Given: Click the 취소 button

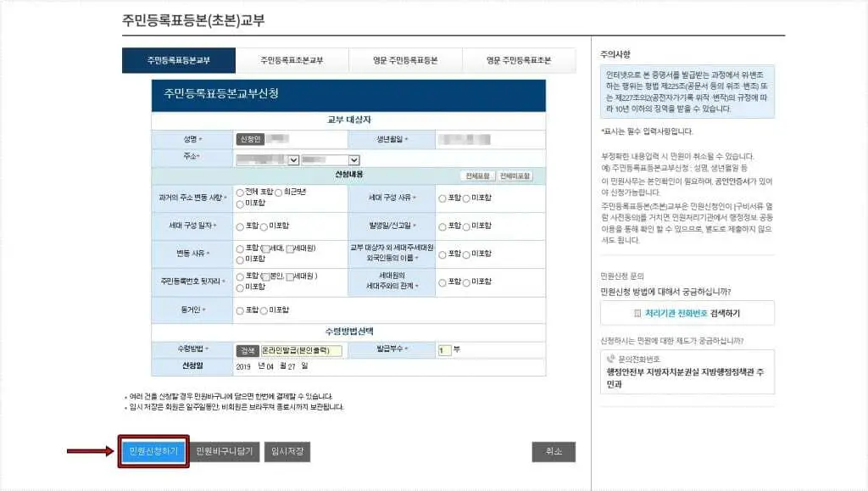Looking at the screenshot, I should pyautogui.click(x=554, y=452).
